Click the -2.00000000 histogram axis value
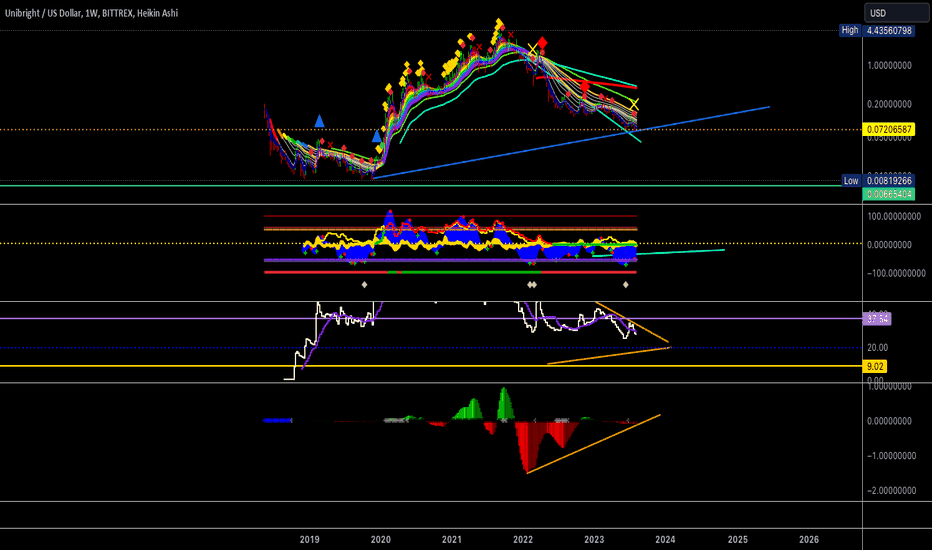 tap(891, 491)
